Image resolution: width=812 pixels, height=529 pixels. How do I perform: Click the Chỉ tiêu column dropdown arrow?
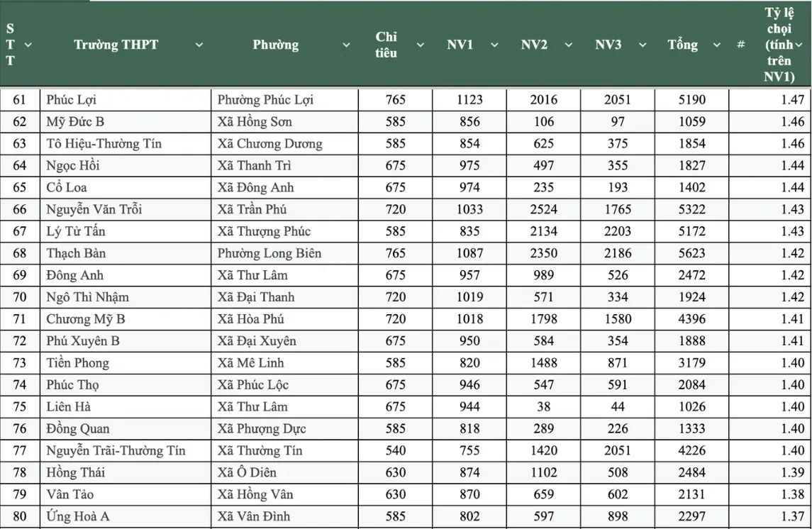(x=420, y=45)
